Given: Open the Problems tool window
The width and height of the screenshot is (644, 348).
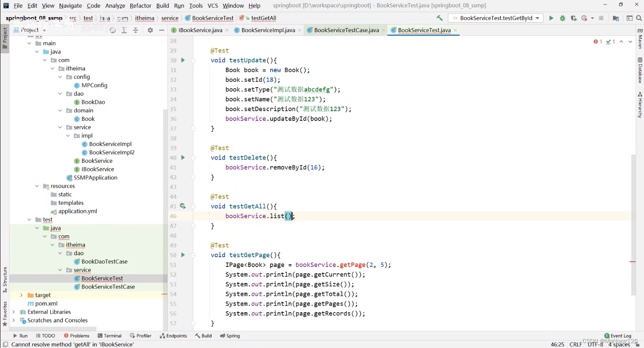Looking at the screenshot, I should click(76, 336).
